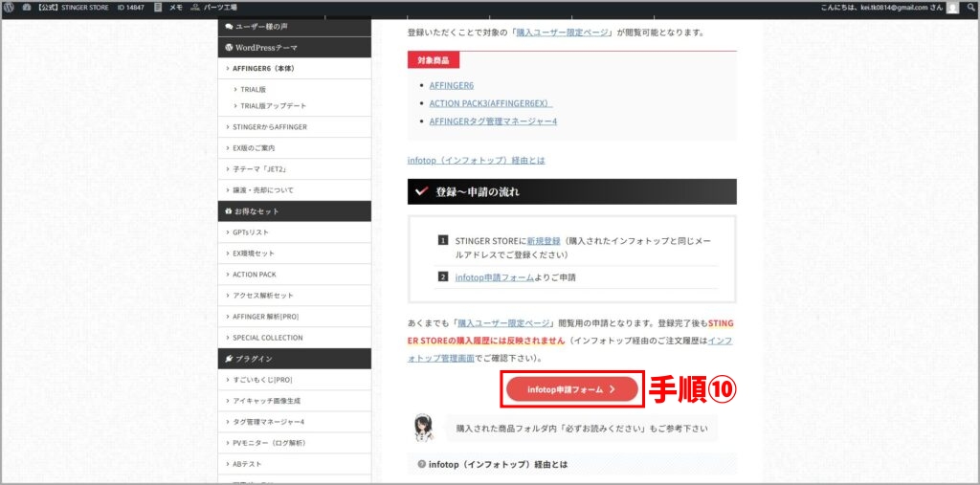Open the ACTION PACK3(AFFINGER6EX) product link
The width and height of the screenshot is (980, 485).
click(x=490, y=103)
